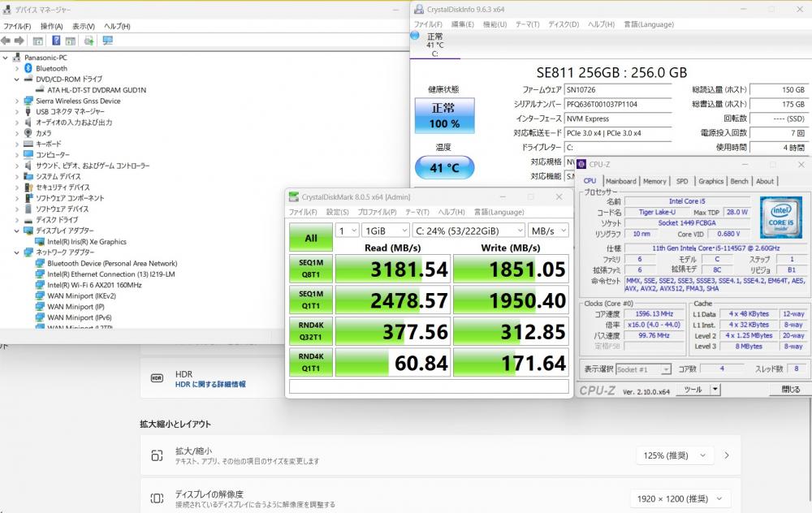Click the Forward arrow in Device Manager toolbar

[x=19, y=41]
